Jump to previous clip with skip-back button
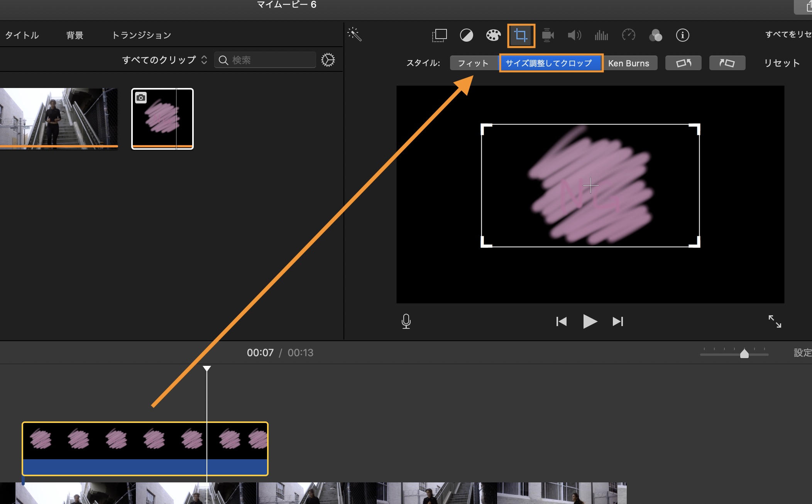 tap(561, 321)
